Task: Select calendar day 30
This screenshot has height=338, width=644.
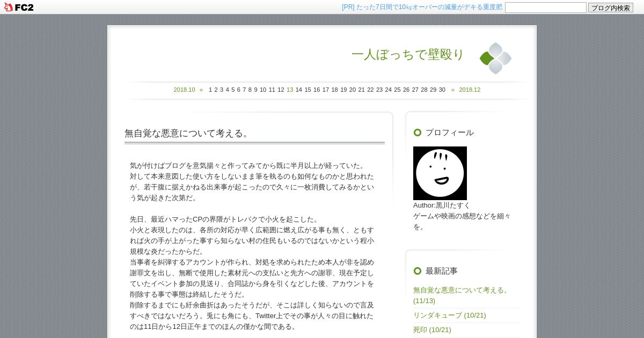Action: tap(442, 90)
